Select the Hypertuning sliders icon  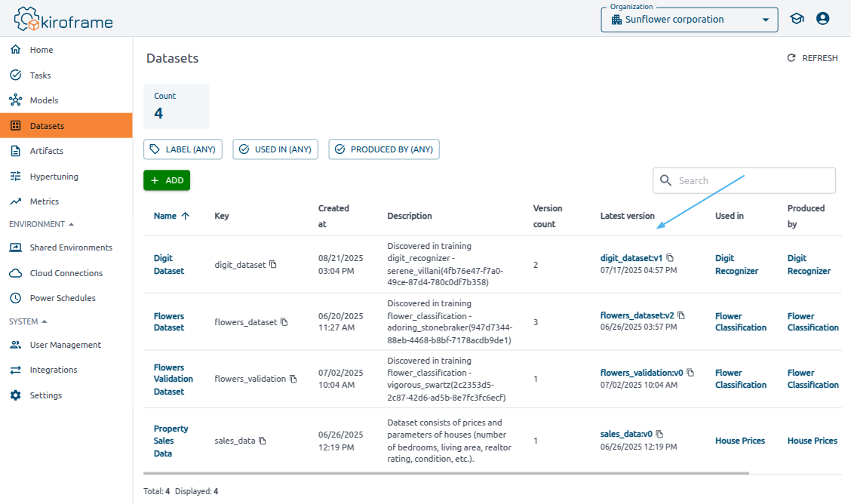[15, 176]
